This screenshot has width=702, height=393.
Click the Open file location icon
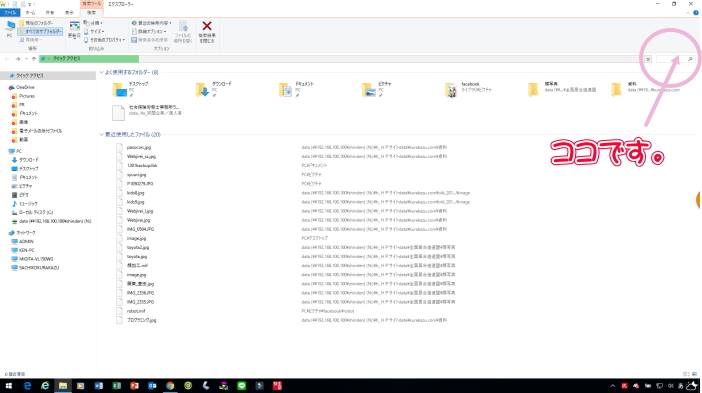click(183, 31)
